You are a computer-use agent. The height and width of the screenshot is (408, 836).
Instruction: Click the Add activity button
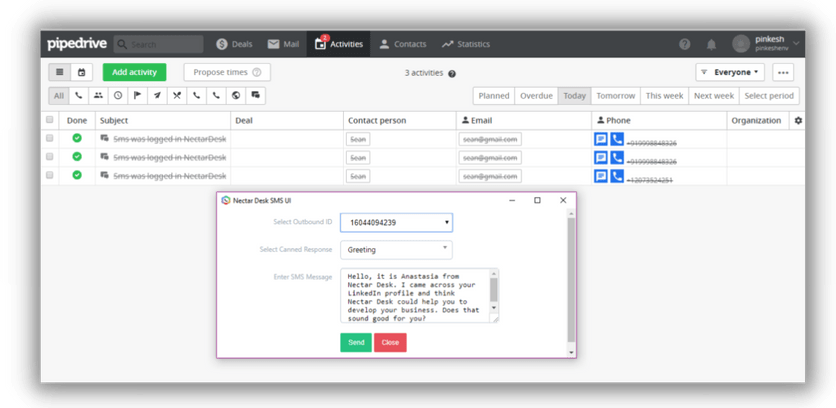(134, 72)
